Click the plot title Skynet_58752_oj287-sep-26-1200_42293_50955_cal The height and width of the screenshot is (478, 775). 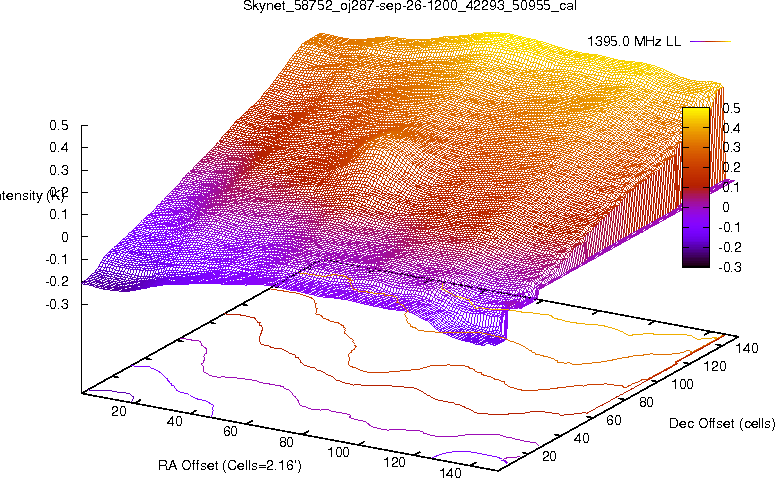tap(410, 6)
